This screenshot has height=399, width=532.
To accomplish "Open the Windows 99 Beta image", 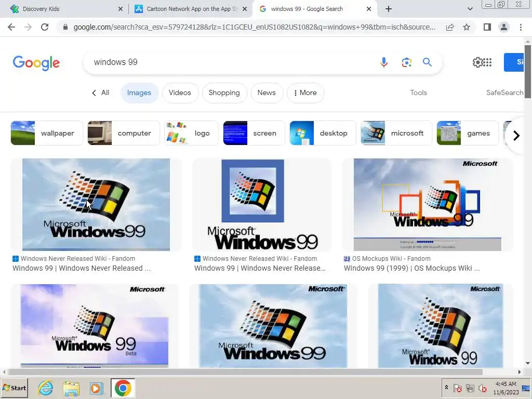I will tap(95, 326).
